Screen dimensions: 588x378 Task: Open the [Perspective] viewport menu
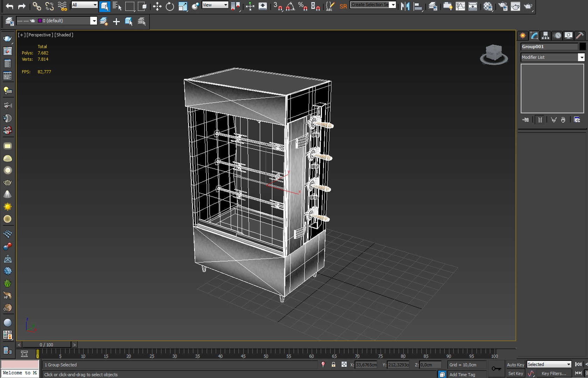(40, 35)
